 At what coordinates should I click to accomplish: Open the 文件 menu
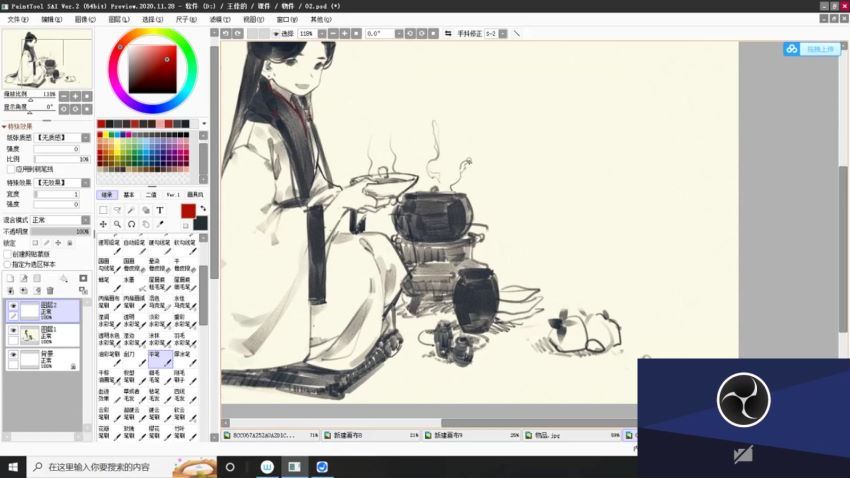[18, 20]
